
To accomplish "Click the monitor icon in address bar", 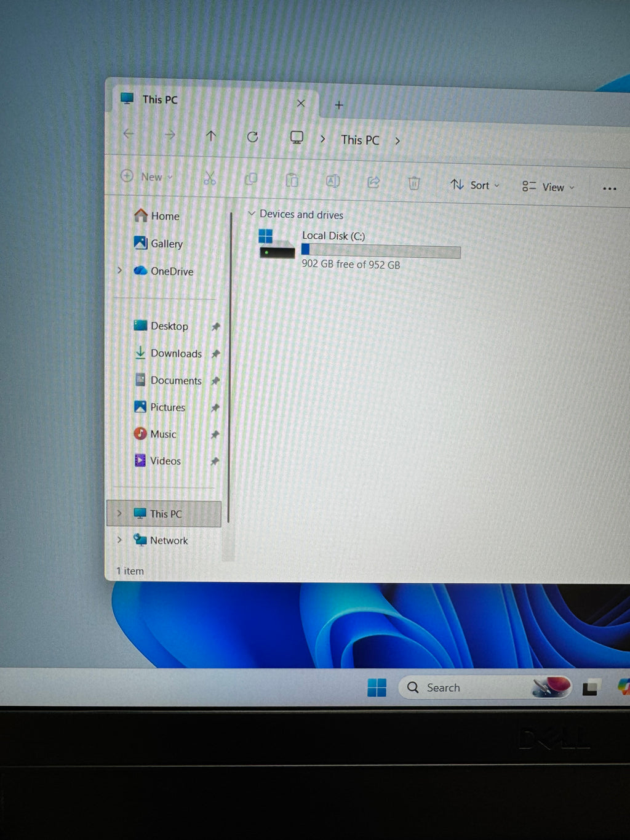I will click(x=297, y=137).
